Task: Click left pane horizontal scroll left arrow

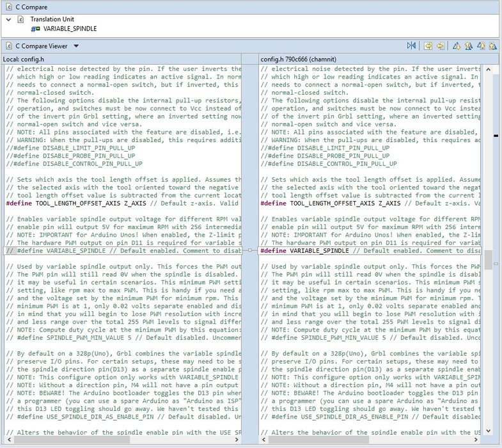Action: pyautogui.click(x=10, y=440)
